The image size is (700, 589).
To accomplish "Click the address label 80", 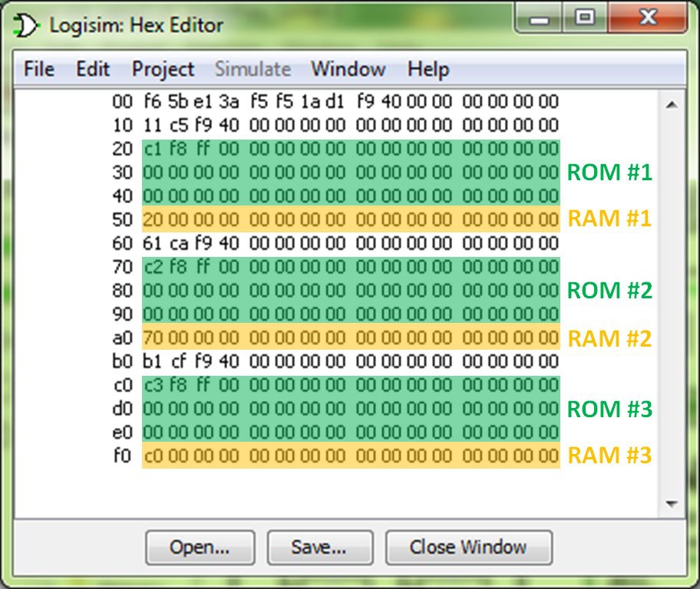I will (122, 291).
